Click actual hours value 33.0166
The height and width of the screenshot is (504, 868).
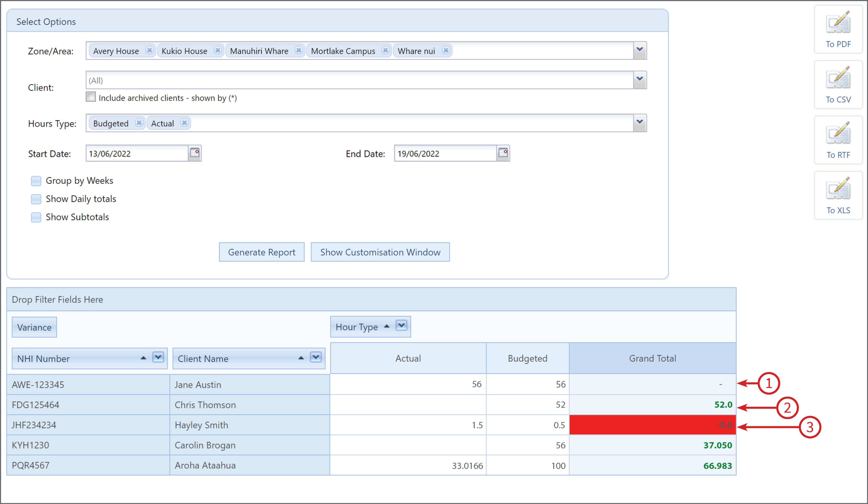pyautogui.click(x=467, y=466)
